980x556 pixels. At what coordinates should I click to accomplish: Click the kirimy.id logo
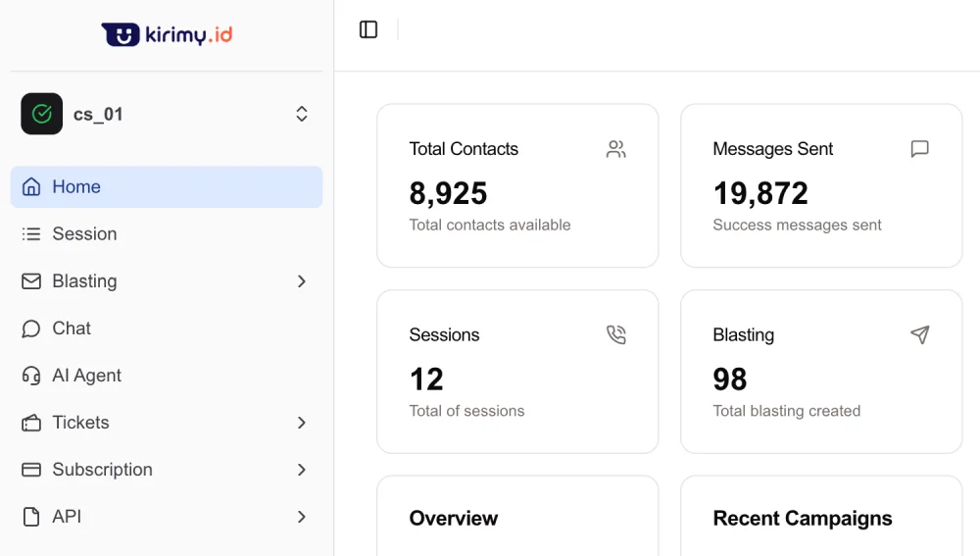pyautogui.click(x=167, y=34)
